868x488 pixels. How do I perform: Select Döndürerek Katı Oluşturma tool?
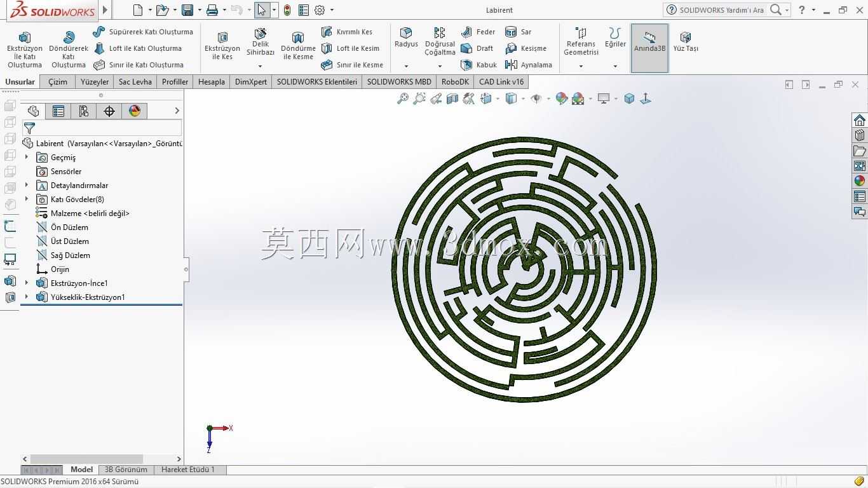pos(68,49)
